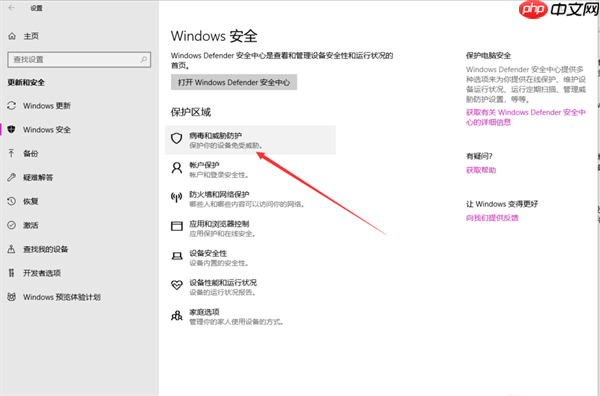Screen dimensions: 600x396
Task: Click the family icon for 家庭选项
Action: (176, 315)
